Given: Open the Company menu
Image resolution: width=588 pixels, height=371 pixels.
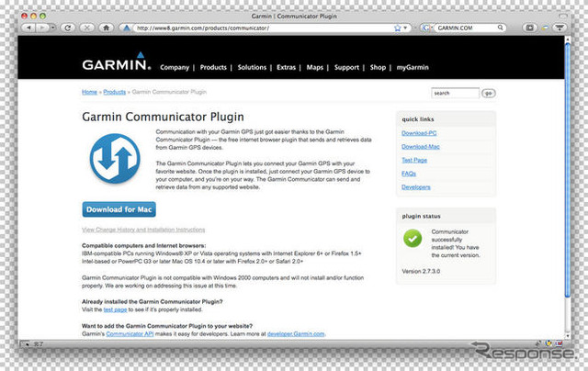Looking at the screenshot, I should click(x=175, y=67).
